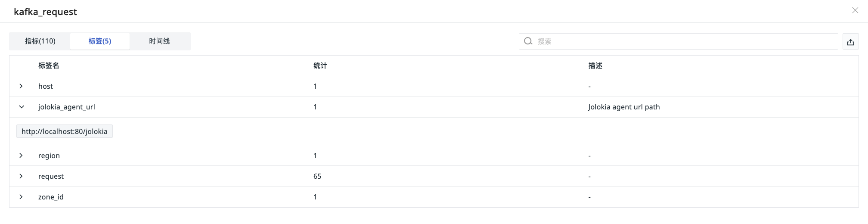
Task: Click the http://localhost:80/jolokia value tag
Action: pos(65,131)
